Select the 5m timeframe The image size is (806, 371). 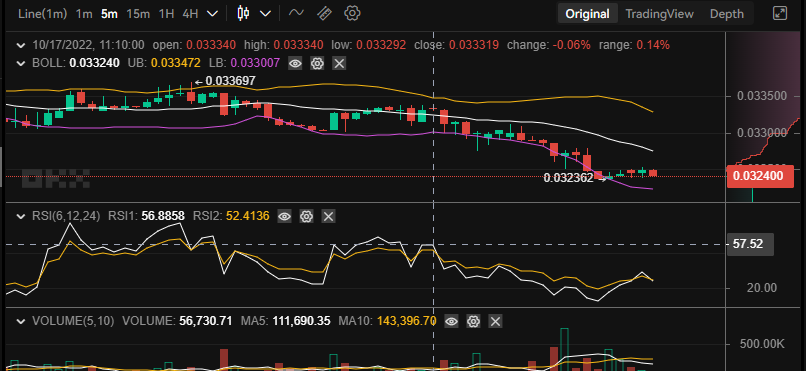pos(109,14)
